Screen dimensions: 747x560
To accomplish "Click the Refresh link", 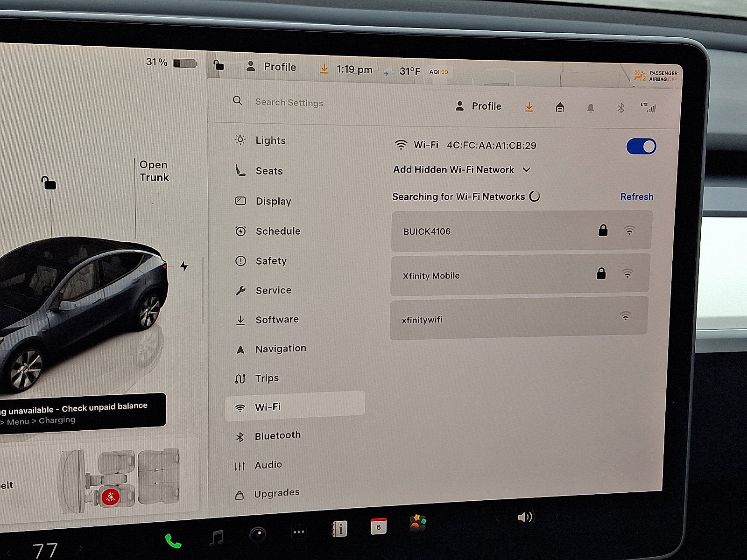I will click(x=637, y=196).
